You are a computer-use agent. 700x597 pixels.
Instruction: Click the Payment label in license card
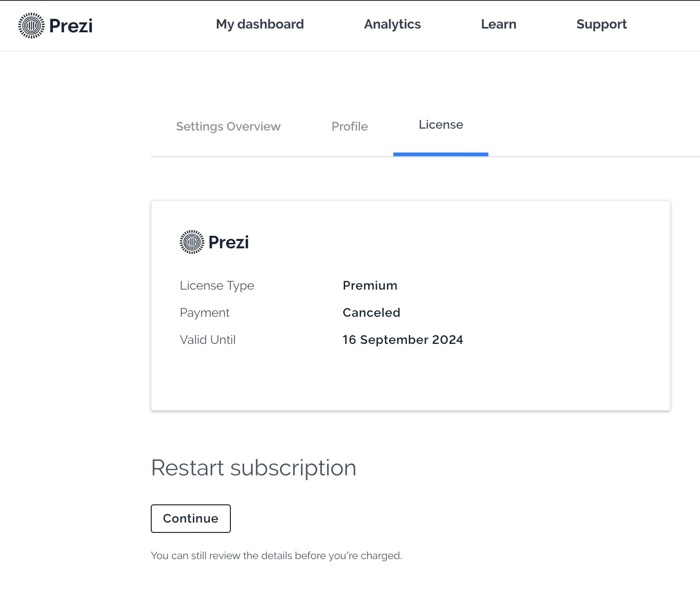(205, 313)
